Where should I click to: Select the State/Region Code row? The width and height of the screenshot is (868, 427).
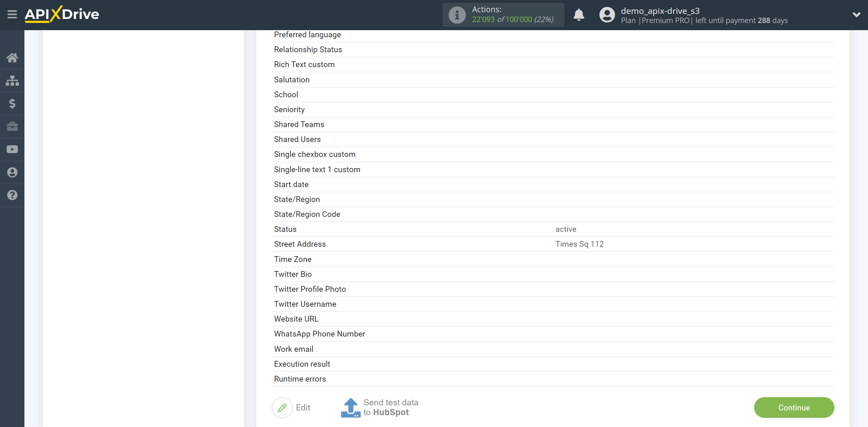(553, 215)
